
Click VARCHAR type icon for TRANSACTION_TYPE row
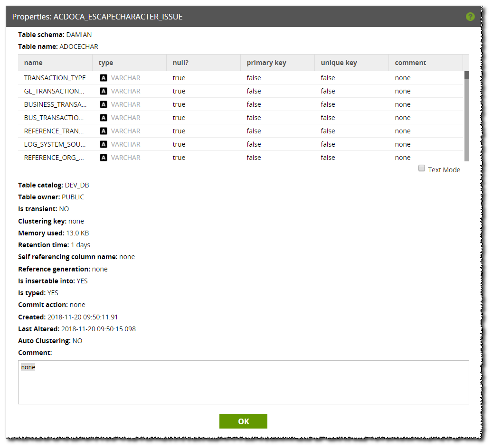pyautogui.click(x=103, y=78)
